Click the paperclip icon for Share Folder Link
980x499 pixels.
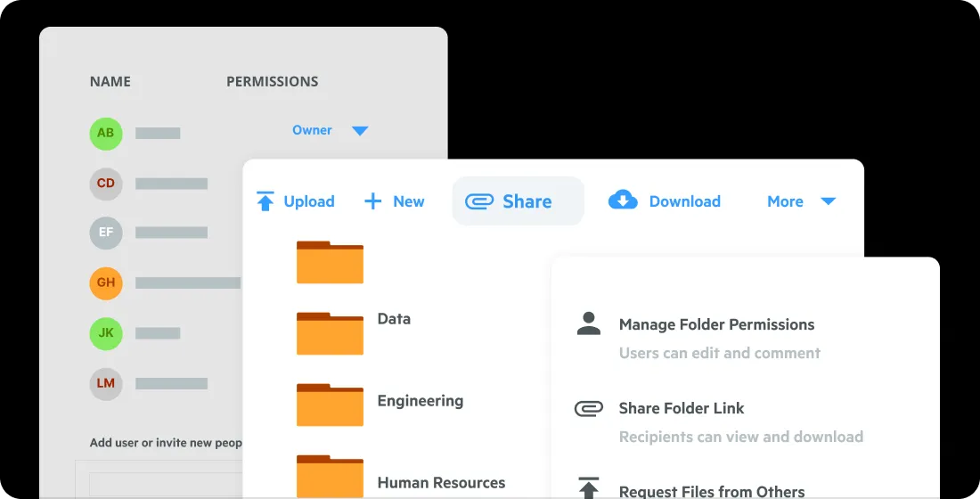click(x=588, y=408)
